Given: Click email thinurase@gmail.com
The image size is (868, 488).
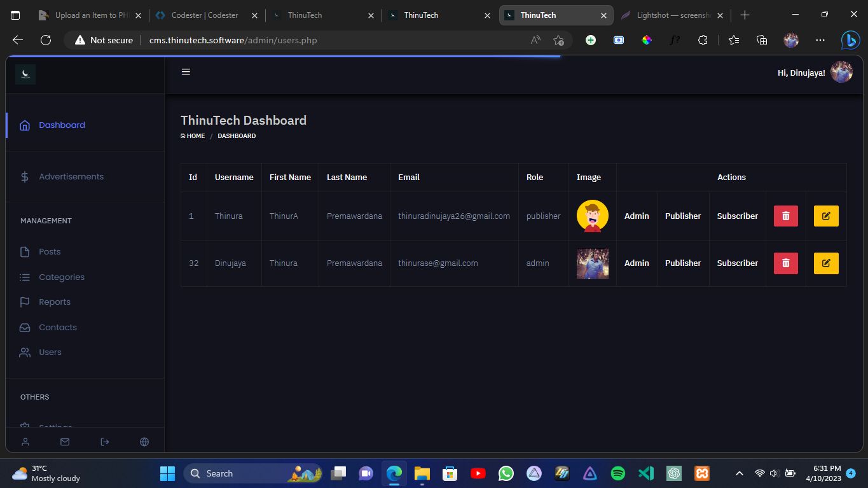Looking at the screenshot, I should coord(438,263).
